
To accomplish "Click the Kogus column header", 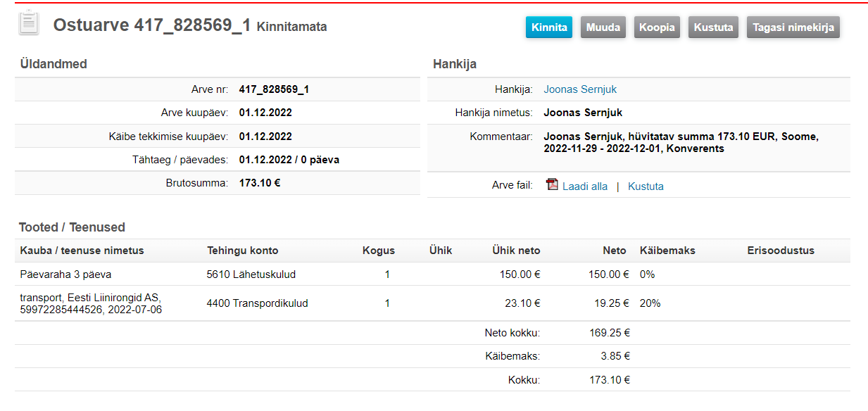I will pyautogui.click(x=379, y=251).
